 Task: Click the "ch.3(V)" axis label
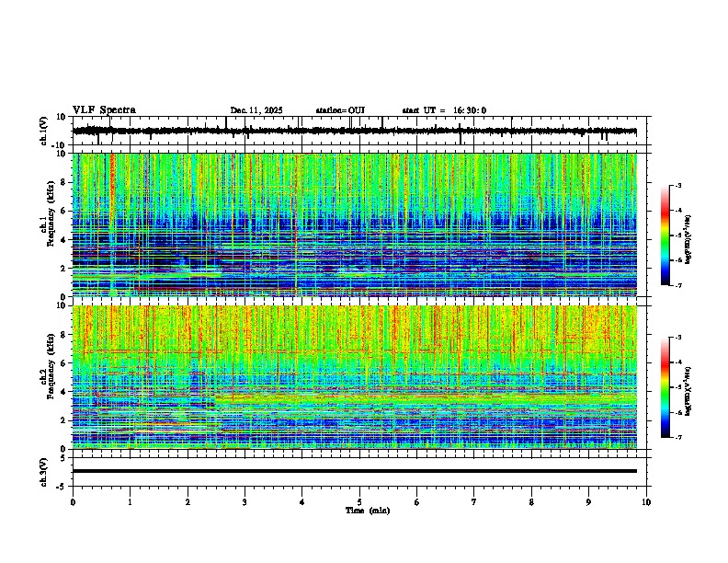pos(44,472)
